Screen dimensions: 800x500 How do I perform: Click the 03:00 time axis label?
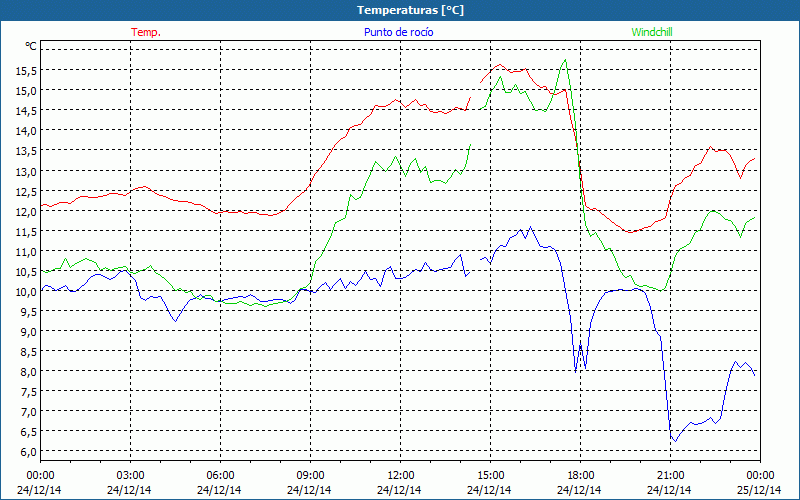click(x=130, y=476)
